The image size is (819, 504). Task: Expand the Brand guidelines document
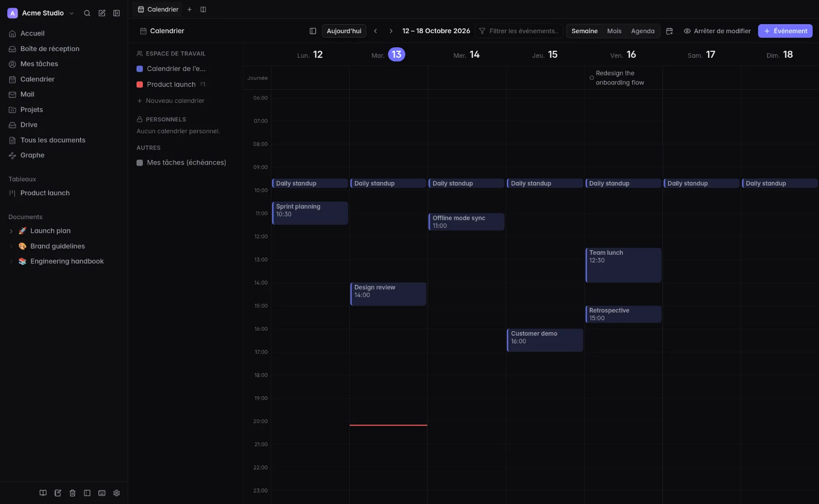click(11, 247)
